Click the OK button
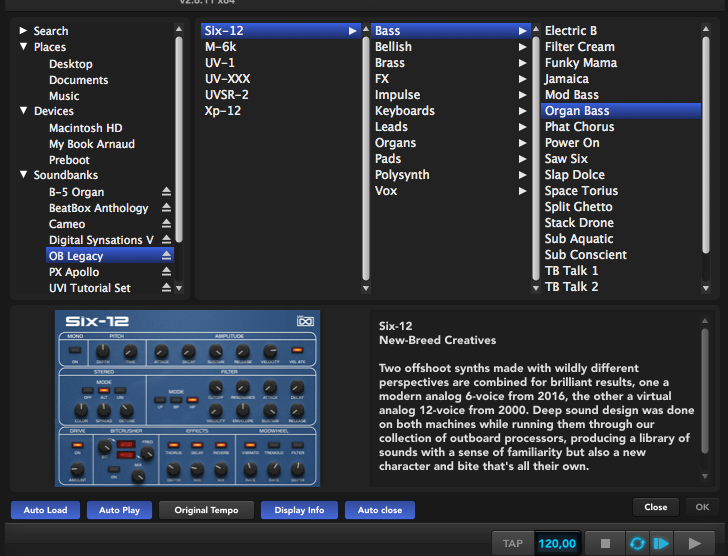 702,507
